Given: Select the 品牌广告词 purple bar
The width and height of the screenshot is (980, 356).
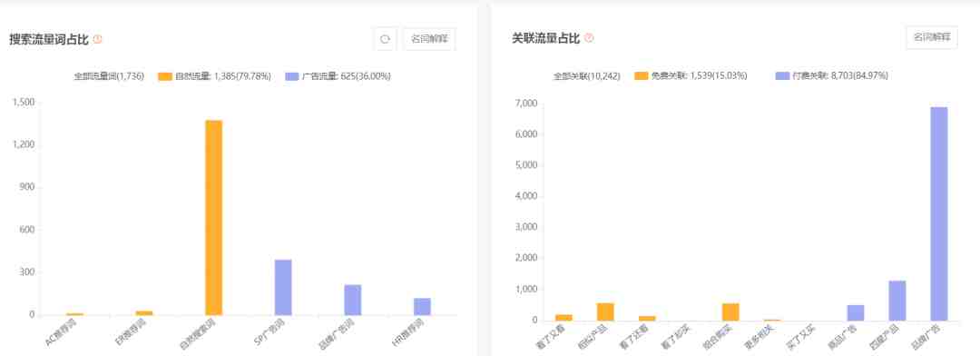Looking at the screenshot, I should [352, 300].
